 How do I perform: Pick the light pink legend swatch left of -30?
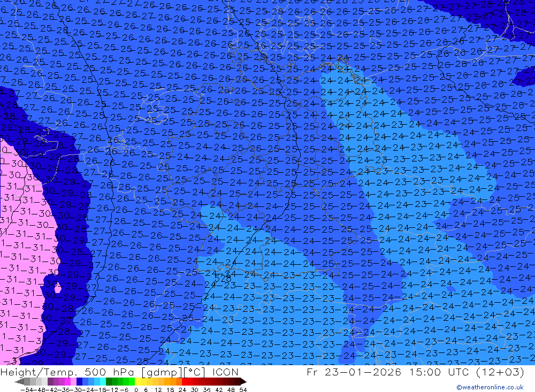[x=73, y=382]
